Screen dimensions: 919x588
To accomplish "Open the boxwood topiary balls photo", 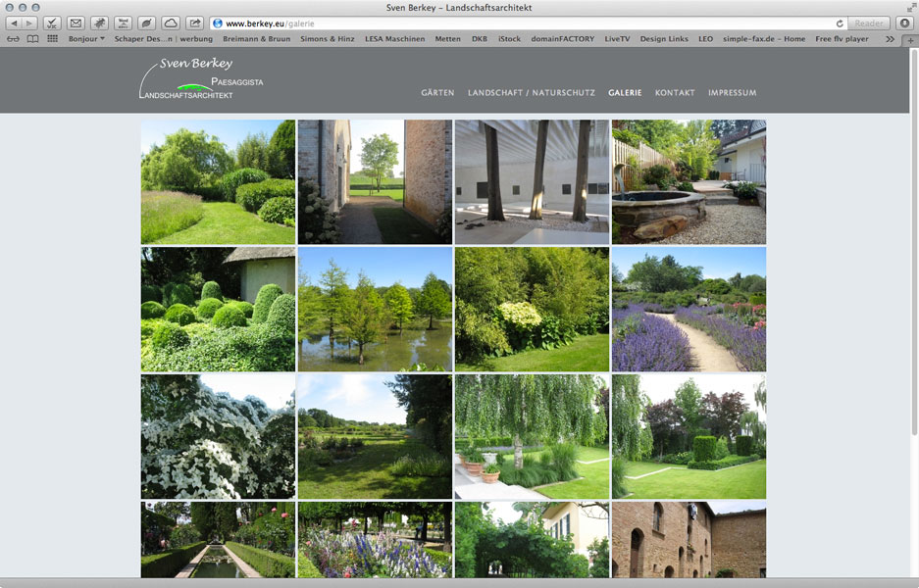I will coord(218,310).
